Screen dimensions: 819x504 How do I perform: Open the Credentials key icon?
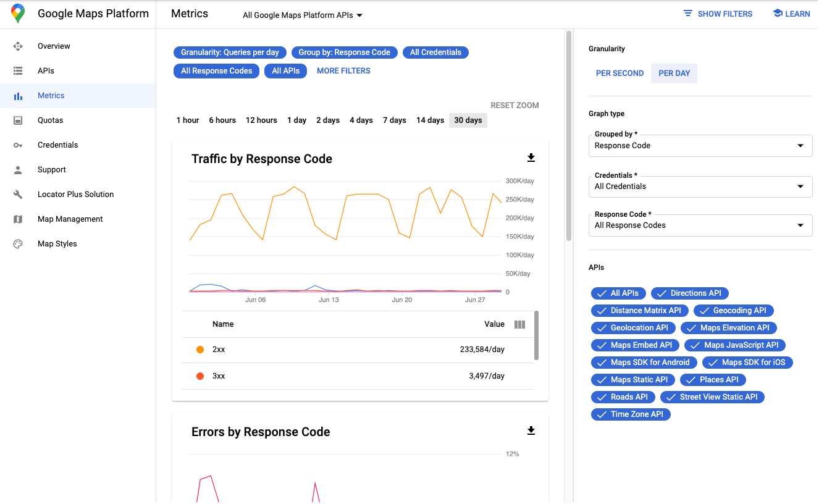pos(18,145)
